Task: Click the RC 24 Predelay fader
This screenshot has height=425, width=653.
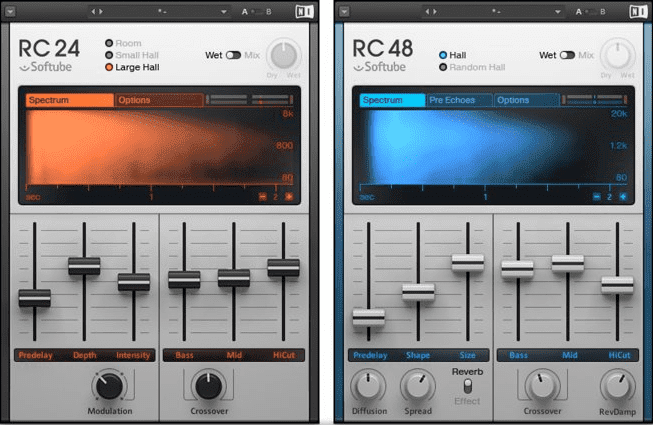Action: [x=35, y=298]
